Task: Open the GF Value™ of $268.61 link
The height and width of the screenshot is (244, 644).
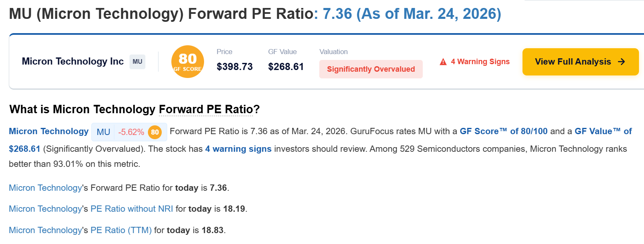Action: tap(603, 131)
